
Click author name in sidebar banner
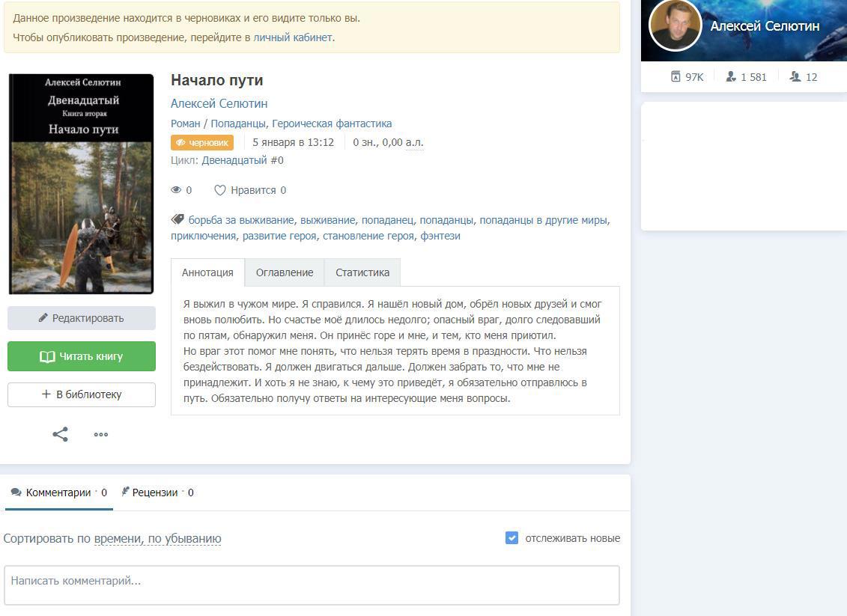[x=765, y=26]
